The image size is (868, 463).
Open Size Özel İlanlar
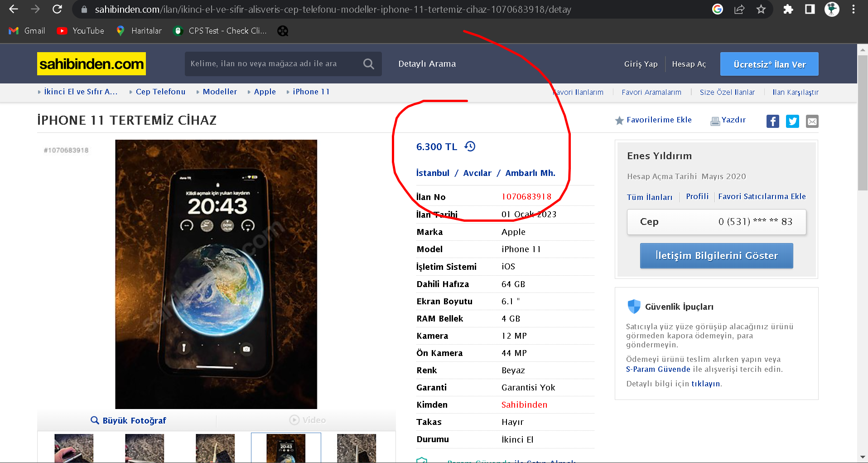point(727,92)
